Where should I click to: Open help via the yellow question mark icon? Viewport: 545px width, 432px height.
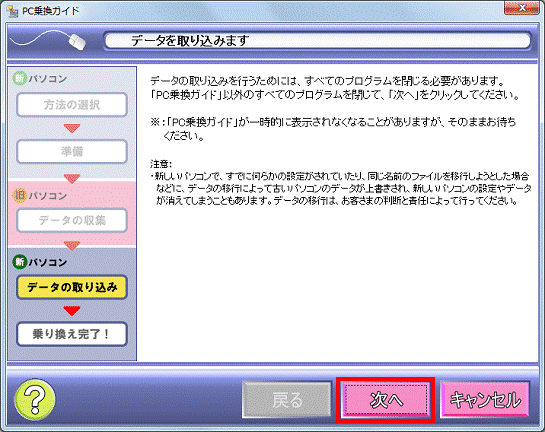(35, 400)
